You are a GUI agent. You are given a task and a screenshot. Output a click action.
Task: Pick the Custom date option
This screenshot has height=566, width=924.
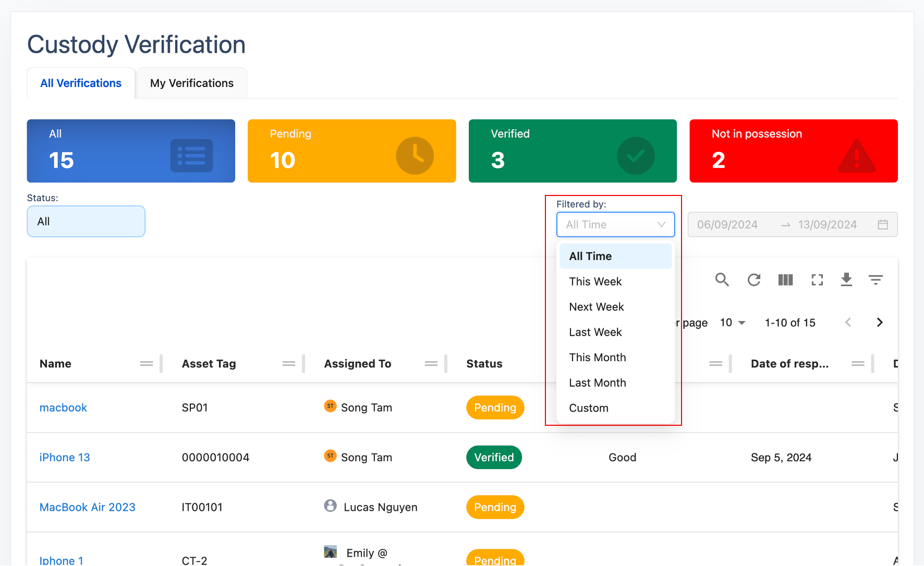[x=589, y=408]
